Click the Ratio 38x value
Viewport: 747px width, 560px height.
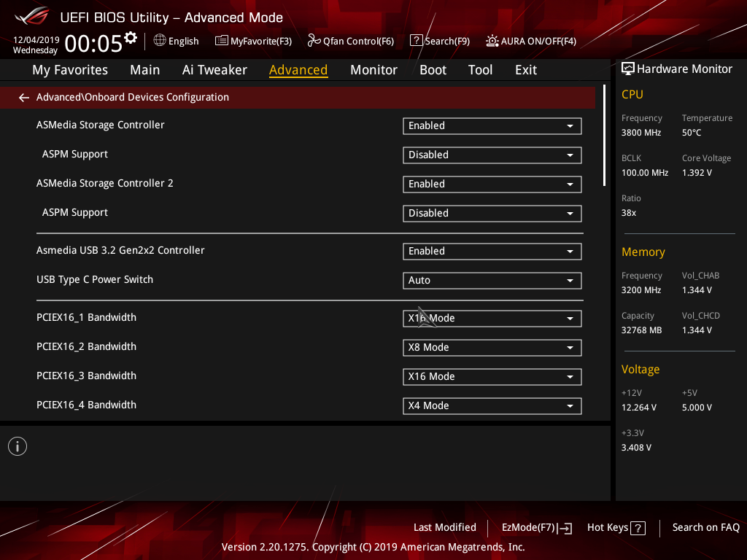(629, 213)
